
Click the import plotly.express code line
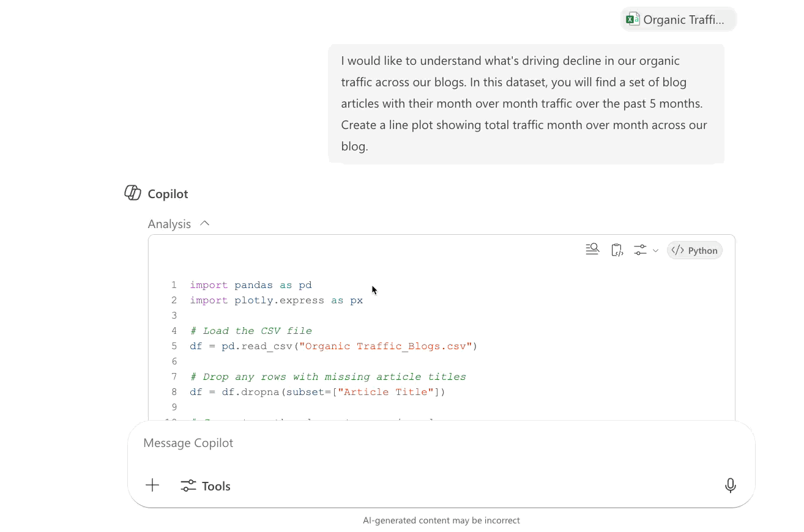276,300
